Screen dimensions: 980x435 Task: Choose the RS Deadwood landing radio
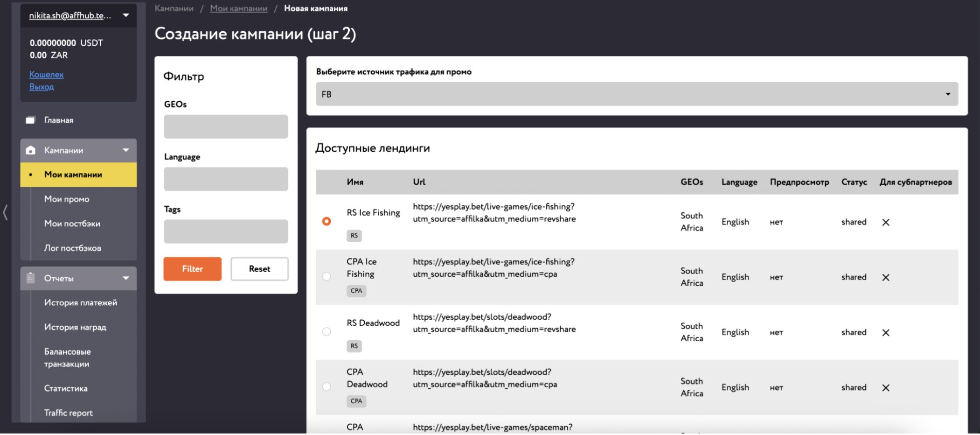327,331
